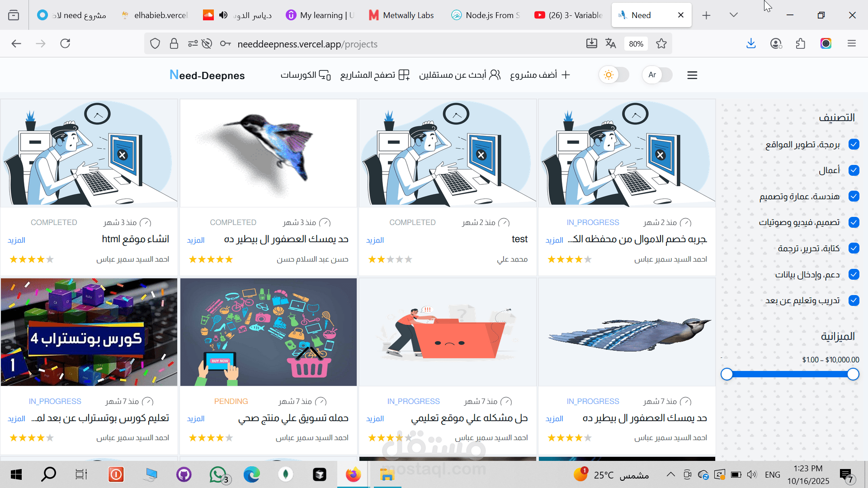Open the 80% zoom level indicator
Screen dimensions: 868x488
(x=636, y=44)
